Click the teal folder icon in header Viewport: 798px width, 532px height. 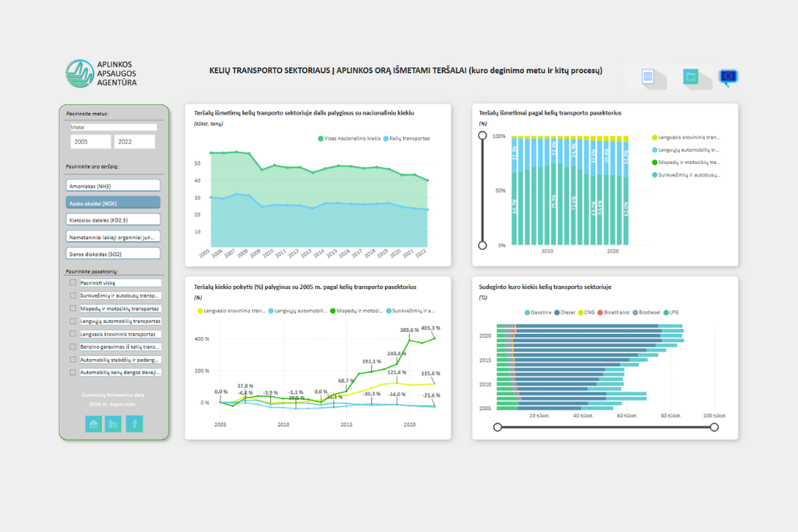(x=691, y=77)
